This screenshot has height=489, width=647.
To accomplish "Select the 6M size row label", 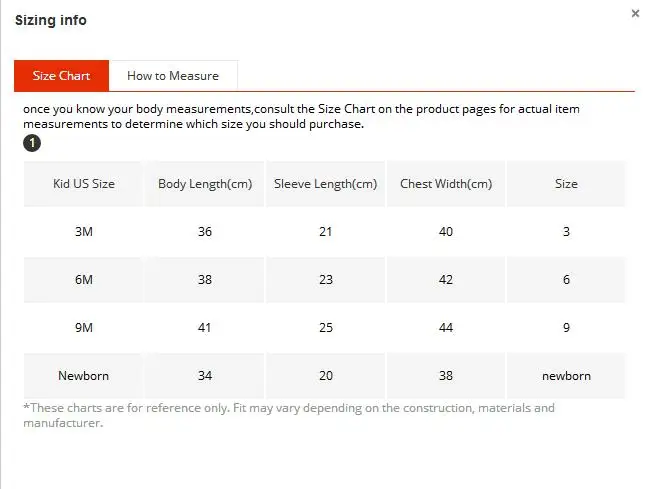I will point(84,279).
